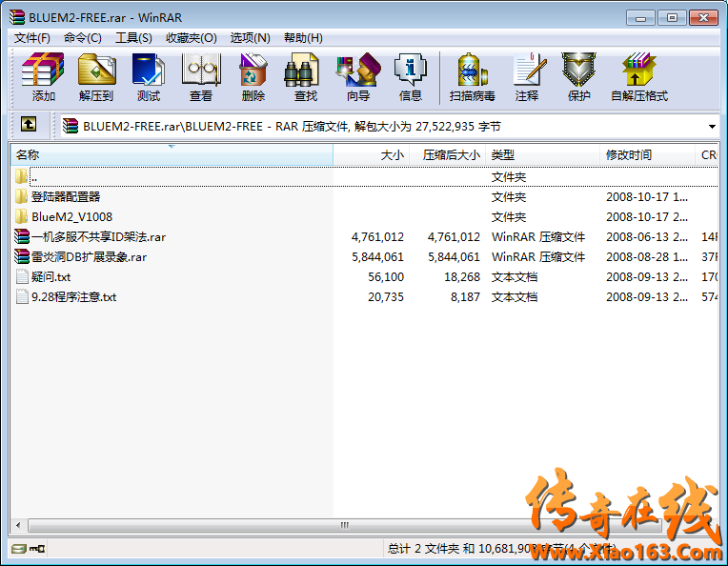This screenshot has height=566, width=728.
Task: Select the file 疑问.txt
Action: click(51, 277)
